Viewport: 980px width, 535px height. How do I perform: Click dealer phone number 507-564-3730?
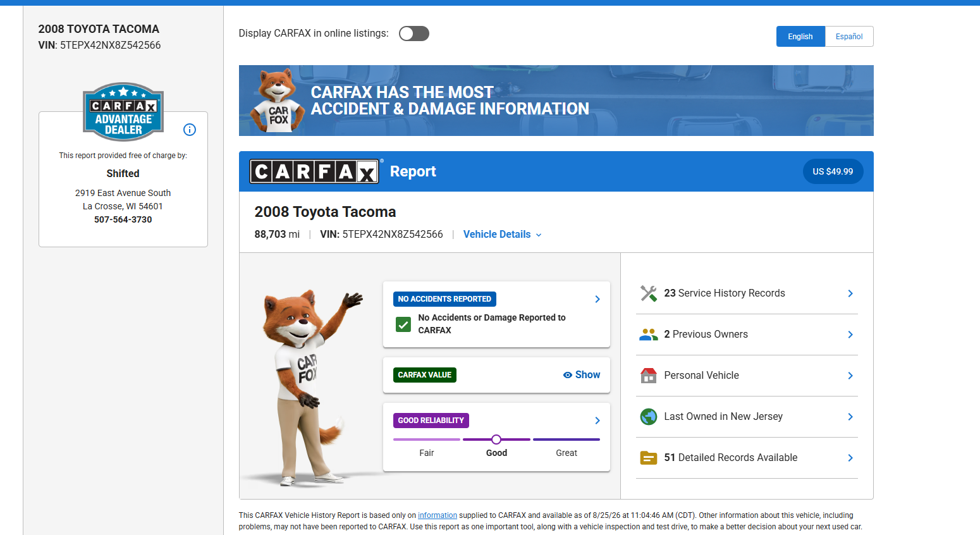click(x=123, y=219)
